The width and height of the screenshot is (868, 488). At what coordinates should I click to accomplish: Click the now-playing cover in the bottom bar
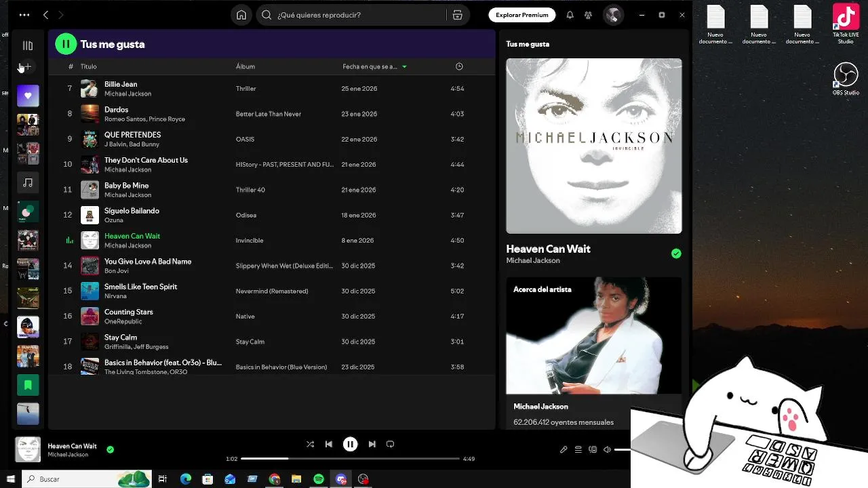28,449
